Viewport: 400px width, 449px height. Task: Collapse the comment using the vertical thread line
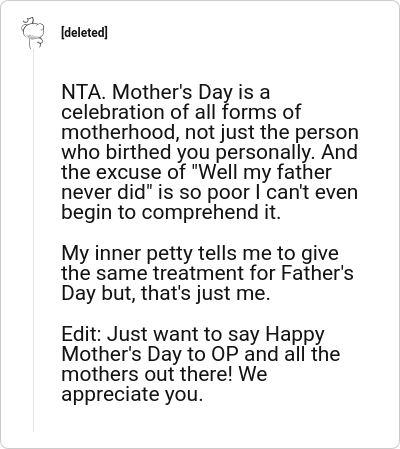coord(33,240)
